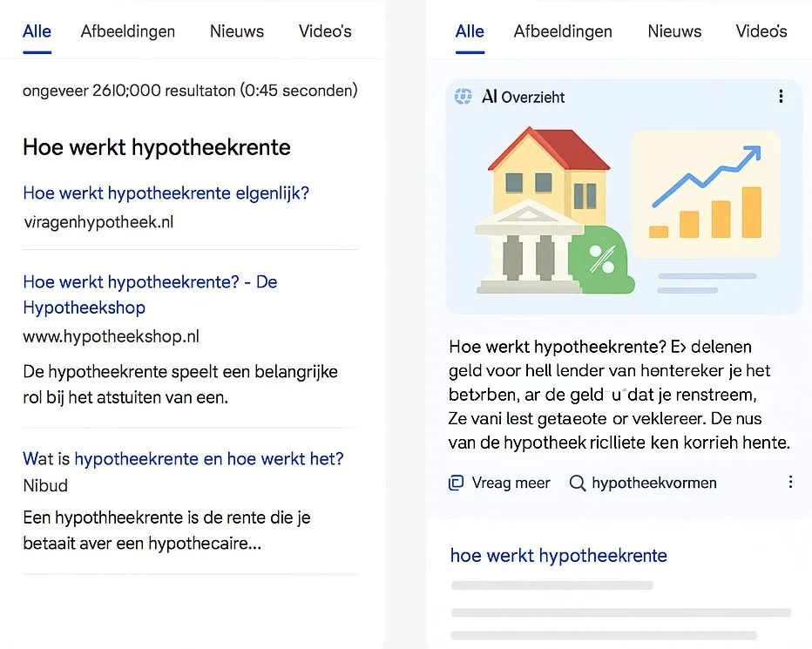Screen dimensions: 812x649
Task: Click the viragenhypotheek.nl site name
Action: [98, 222]
